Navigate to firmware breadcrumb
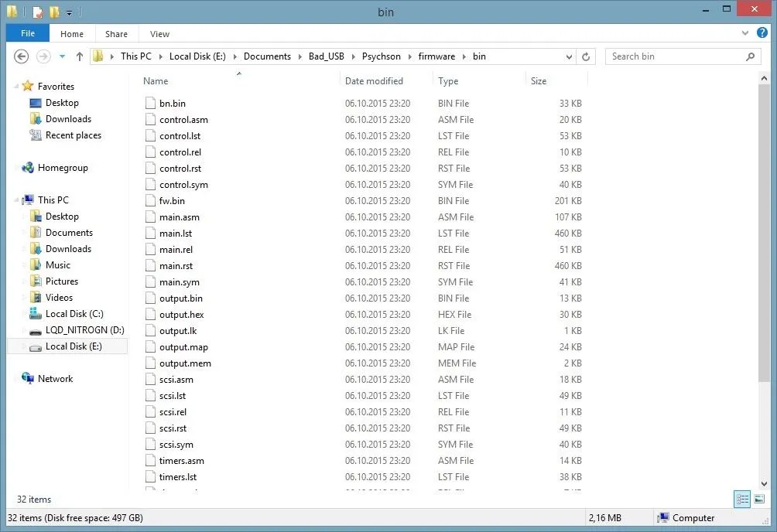 (x=436, y=56)
